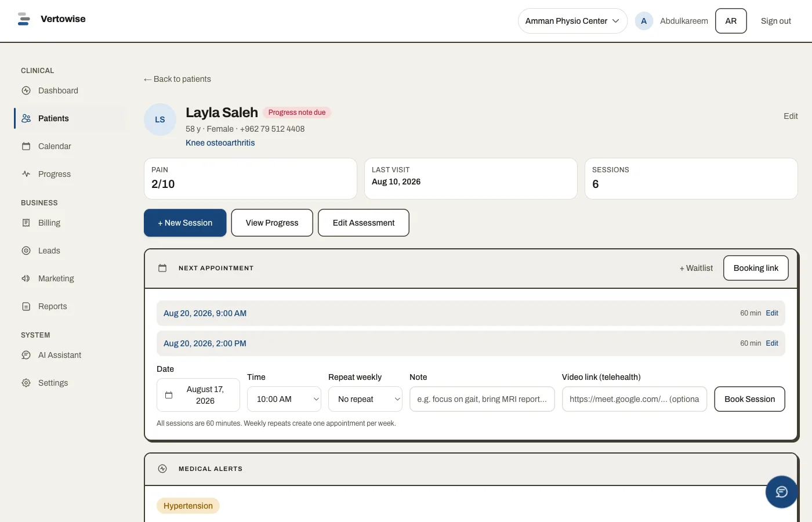Start a new session
The image size is (812, 522).
pos(185,223)
